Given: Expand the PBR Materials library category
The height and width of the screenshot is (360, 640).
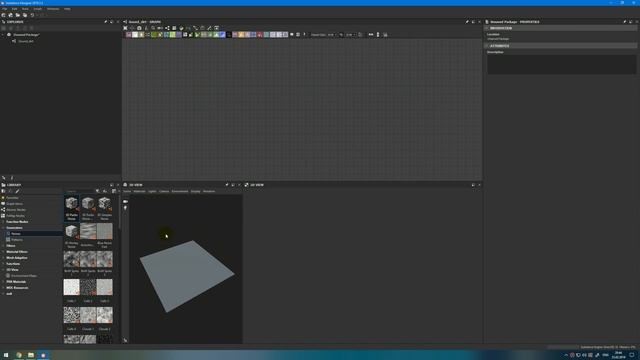Looking at the screenshot, I should coord(3,282).
